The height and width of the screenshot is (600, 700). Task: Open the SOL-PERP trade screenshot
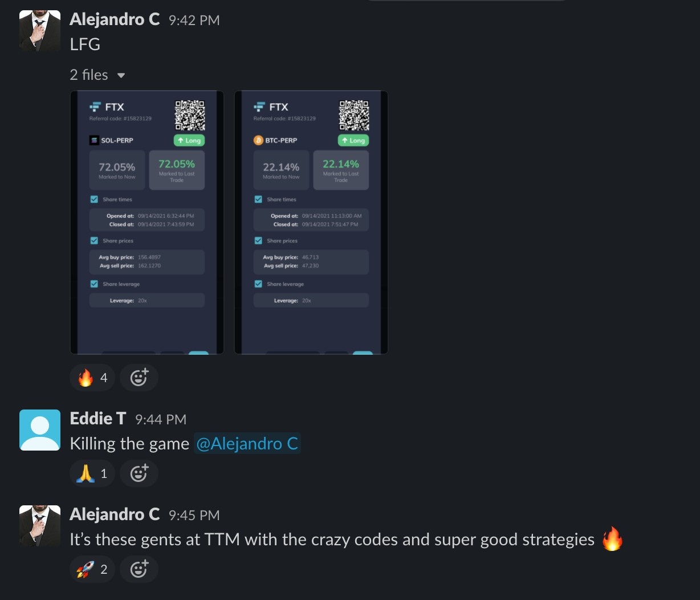point(147,222)
